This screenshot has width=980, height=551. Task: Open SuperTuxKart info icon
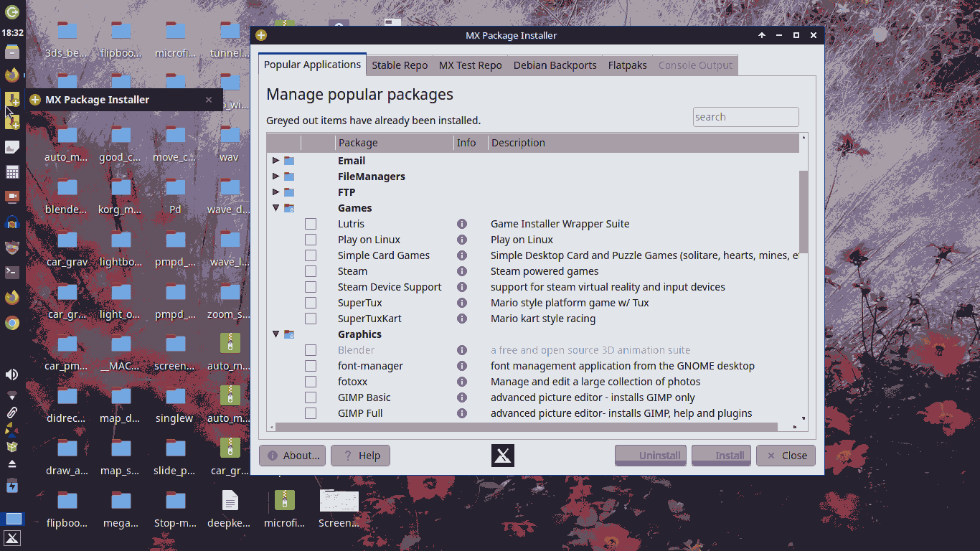(462, 319)
